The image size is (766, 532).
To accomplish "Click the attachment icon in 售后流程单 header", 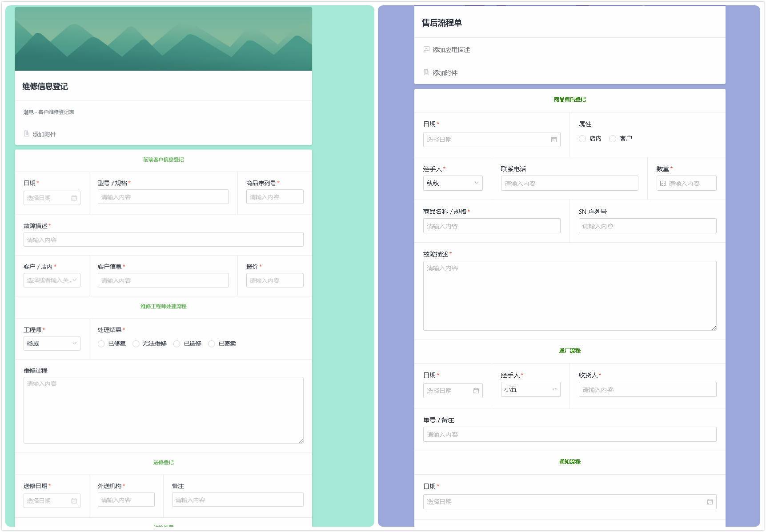I will click(426, 72).
